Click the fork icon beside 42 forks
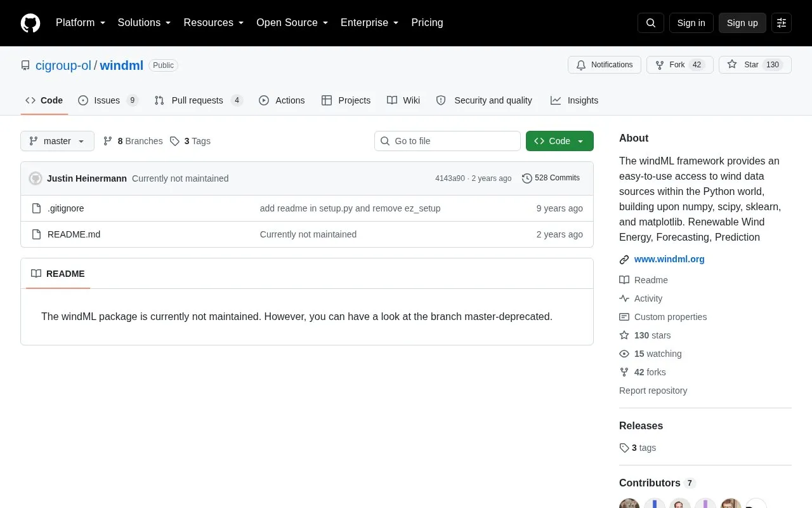 (624, 372)
